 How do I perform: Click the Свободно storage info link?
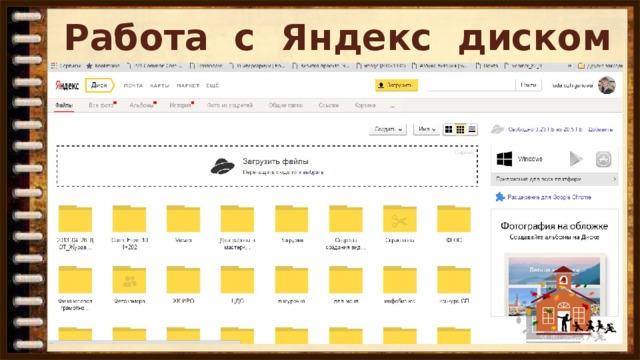546,129
